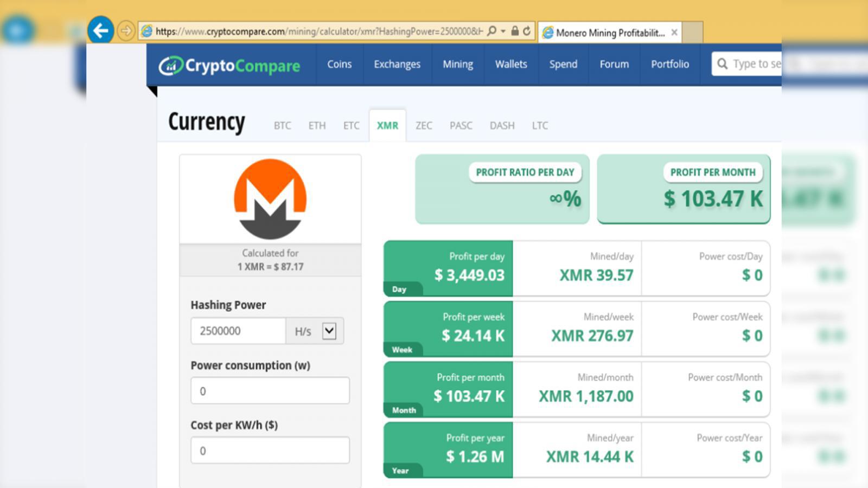Click the Hashing Power input field
The image size is (868, 488).
coord(238,331)
